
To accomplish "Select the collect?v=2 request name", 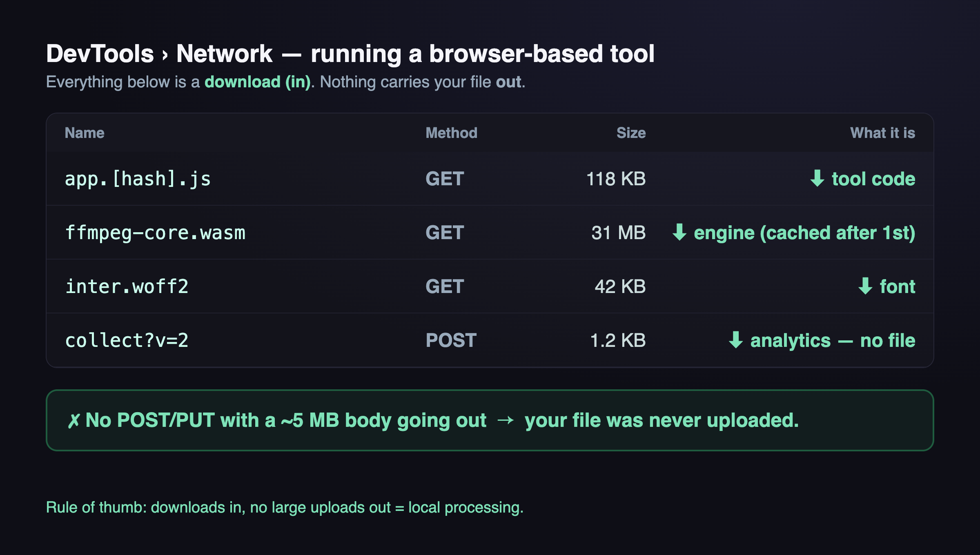I will coord(127,340).
